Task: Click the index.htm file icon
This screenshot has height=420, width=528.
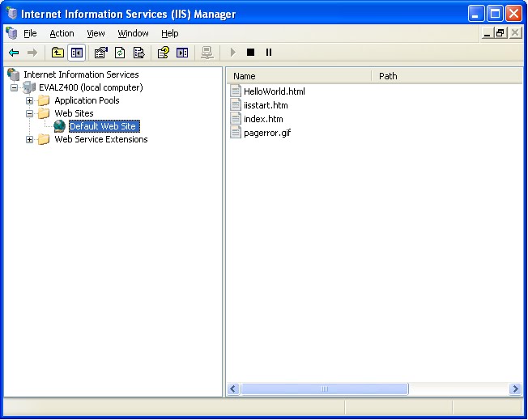Action: 236,118
